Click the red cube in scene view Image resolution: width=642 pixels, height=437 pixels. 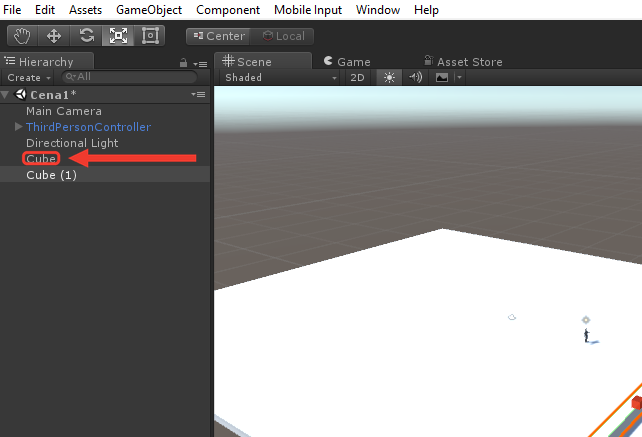point(637,402)
